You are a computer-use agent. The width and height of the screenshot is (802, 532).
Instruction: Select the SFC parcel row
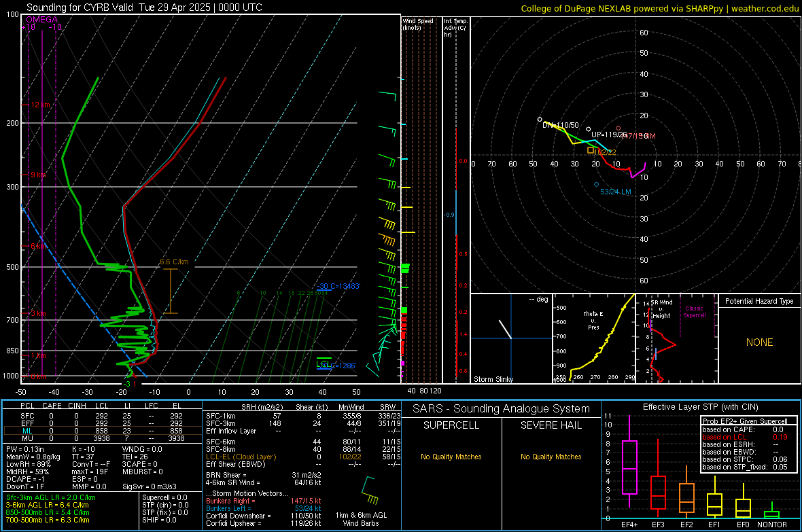(x=102, y=416)
